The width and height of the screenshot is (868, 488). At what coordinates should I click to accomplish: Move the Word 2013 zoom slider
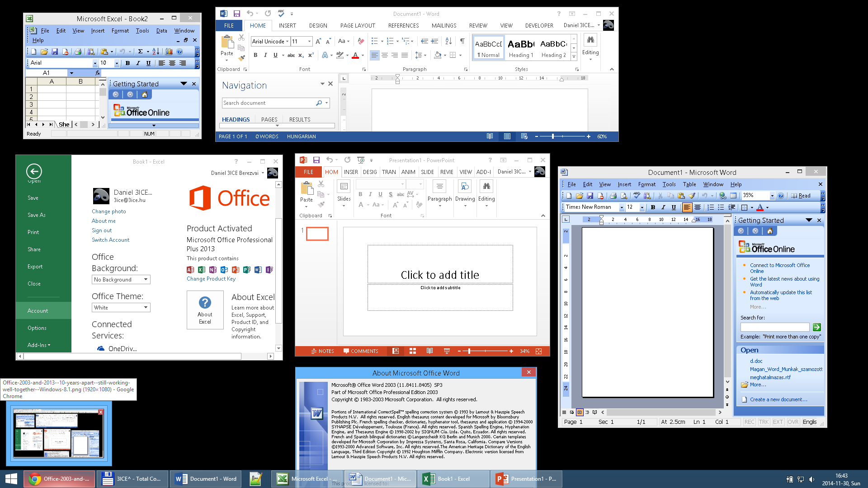pos(552,136)
